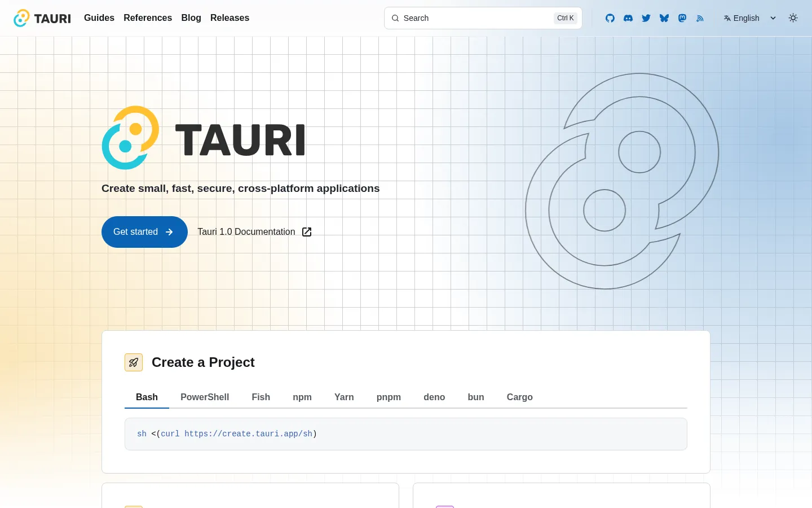Viewport: 812px width, 508px height.
Task: Open the Guides menu
Action: (99, 18)
